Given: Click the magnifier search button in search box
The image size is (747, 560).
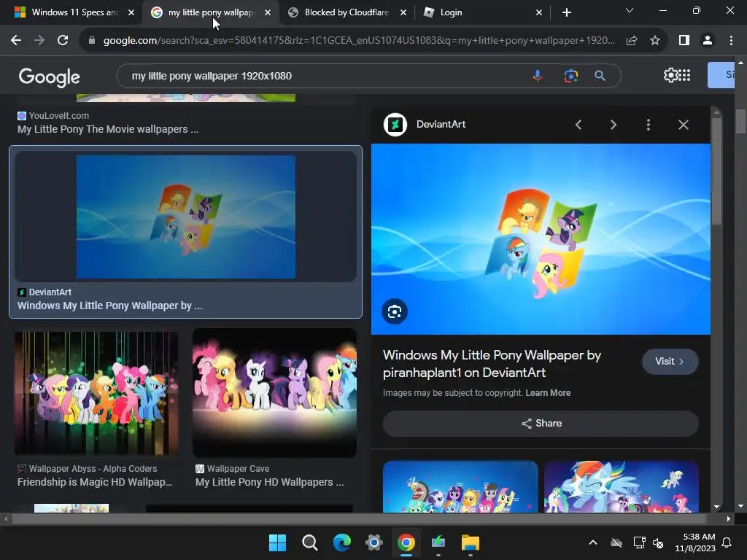Looking at the screenshot, I should point(600,76).
